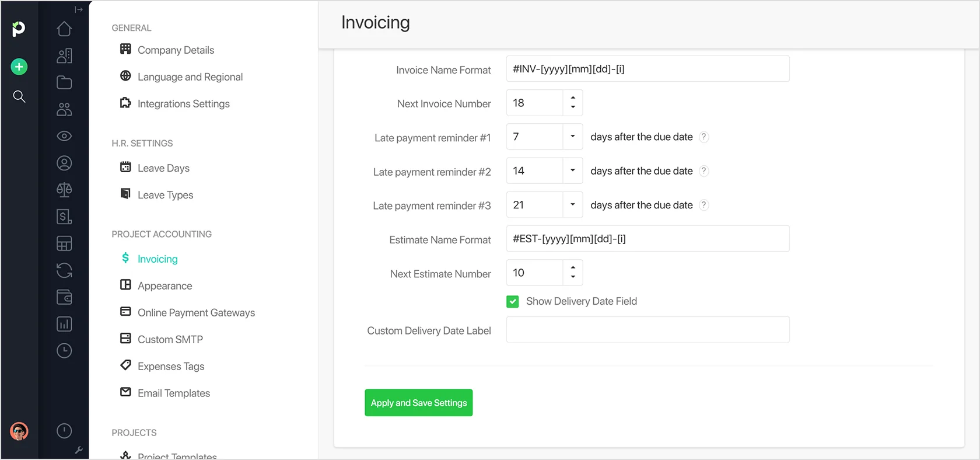980x460 pixels.
Task: Click help icon for late payment reminder #2
Action: (x=704, y=171)
